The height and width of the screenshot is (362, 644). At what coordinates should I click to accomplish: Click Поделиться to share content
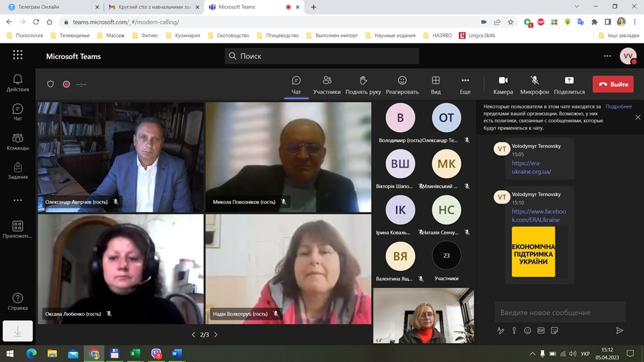tap(569, 85)
